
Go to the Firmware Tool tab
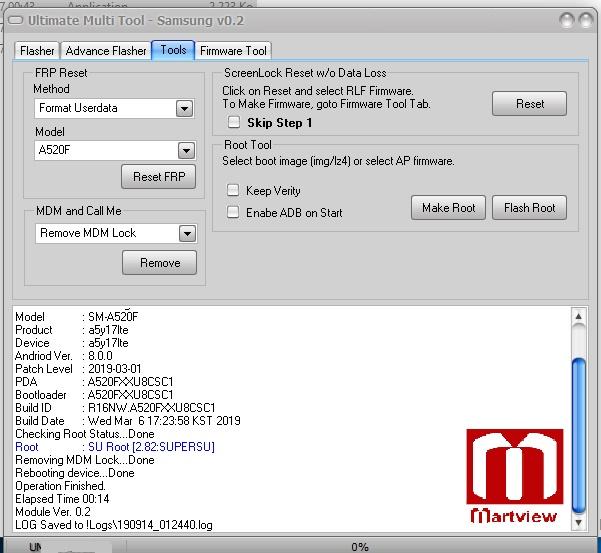click(x=233, y=51)
